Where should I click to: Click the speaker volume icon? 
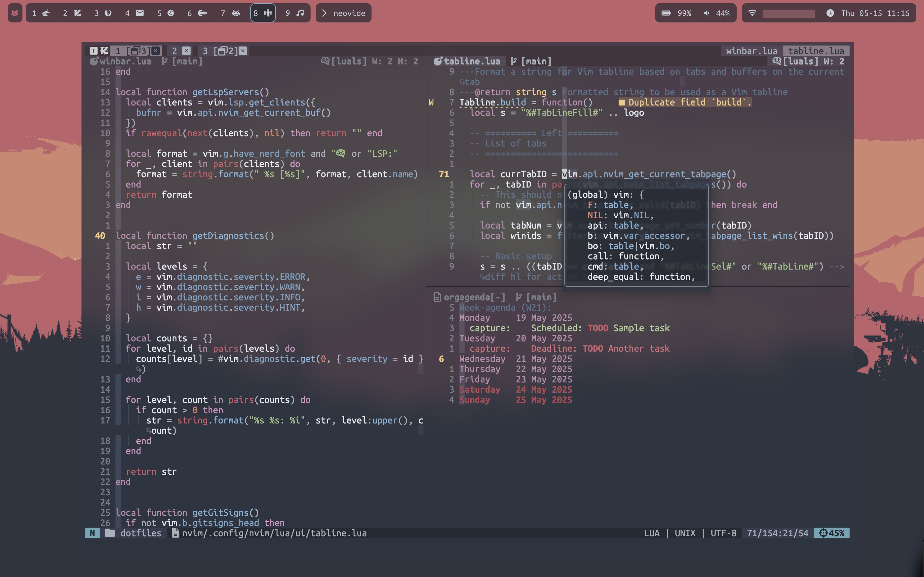(x=706, y=13)
